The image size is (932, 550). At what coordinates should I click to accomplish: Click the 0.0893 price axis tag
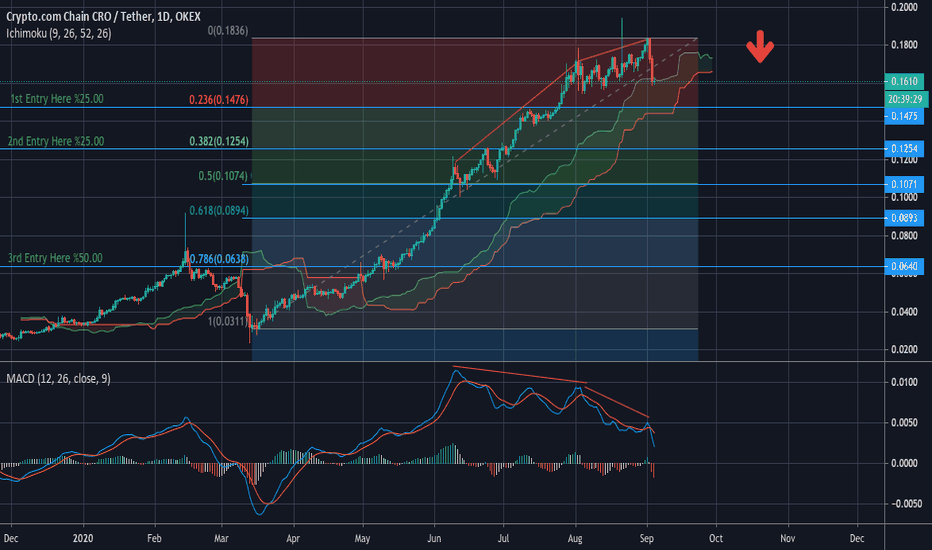click(904, 218)
